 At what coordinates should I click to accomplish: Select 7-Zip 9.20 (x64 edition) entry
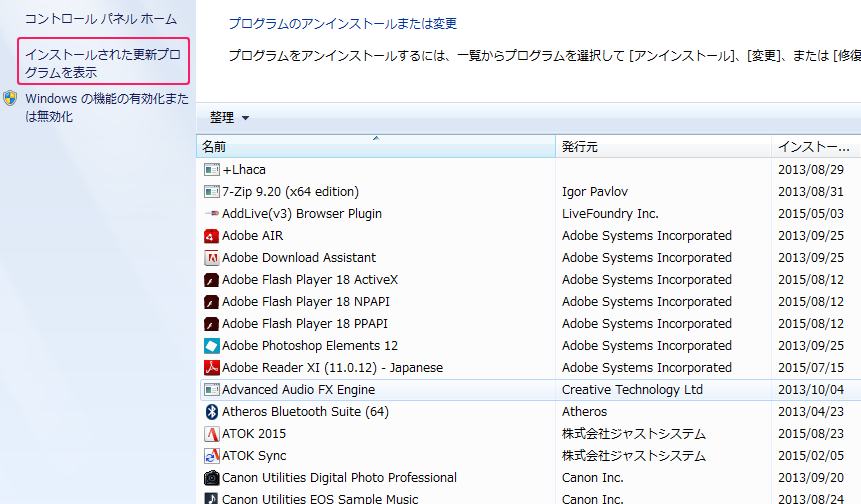290,192
